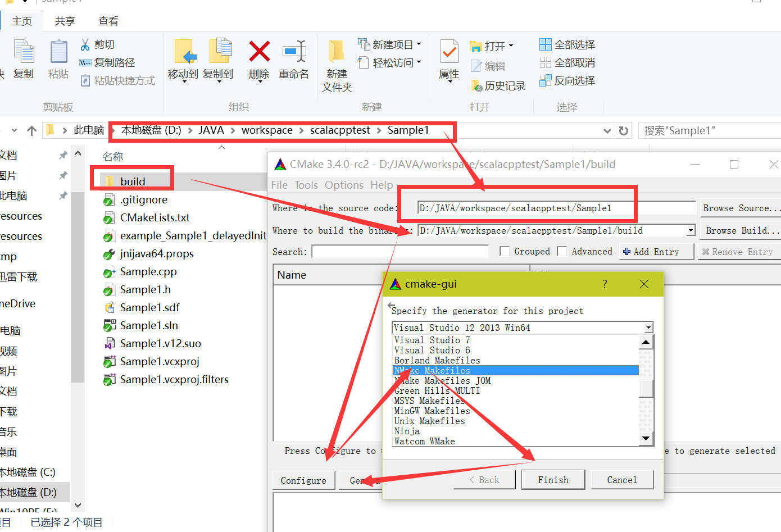Click the Add Entry button
The width and height of the screenshot is (781, 532).
[x=656, y=252]
